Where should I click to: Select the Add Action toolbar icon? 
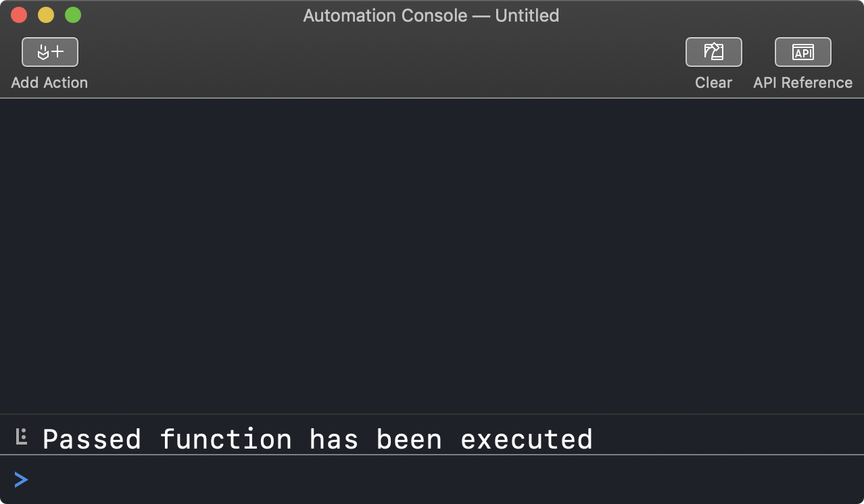(49, 52)
